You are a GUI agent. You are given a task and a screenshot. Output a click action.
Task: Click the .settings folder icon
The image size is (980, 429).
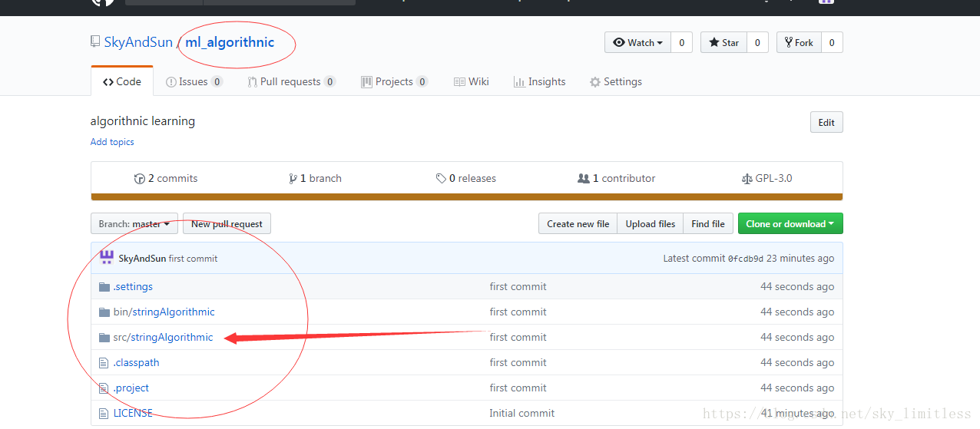(x=104, y=287)
